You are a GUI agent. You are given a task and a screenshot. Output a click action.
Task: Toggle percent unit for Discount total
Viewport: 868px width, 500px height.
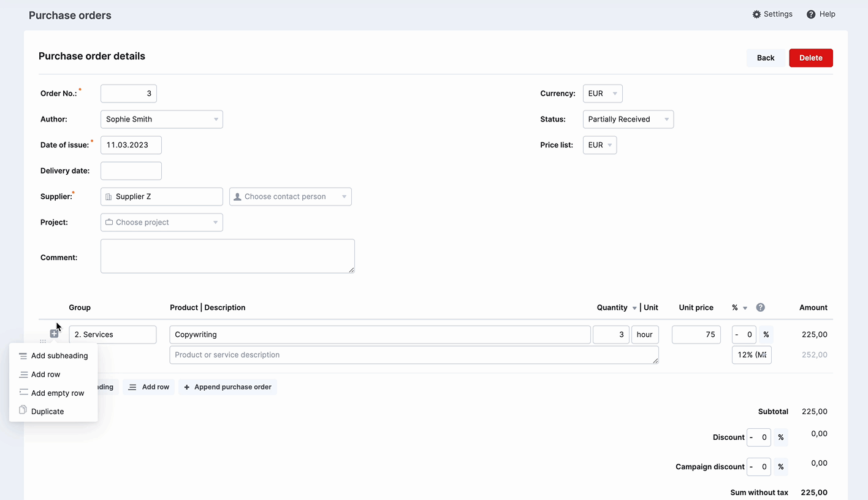click(x=780, y=437)
